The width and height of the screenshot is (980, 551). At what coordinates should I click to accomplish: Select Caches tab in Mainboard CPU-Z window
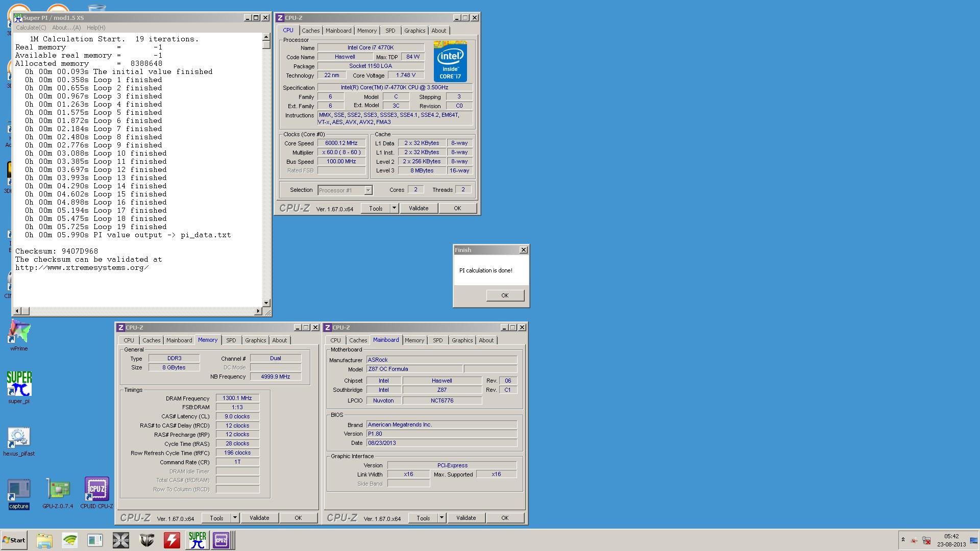358,340
